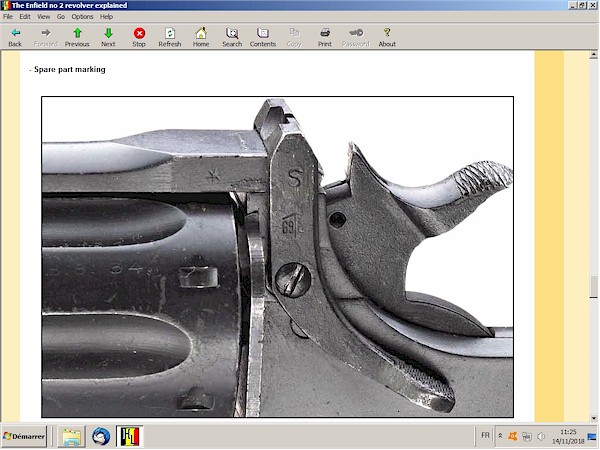
Task: Click the network tray icon
Action: 527,436
